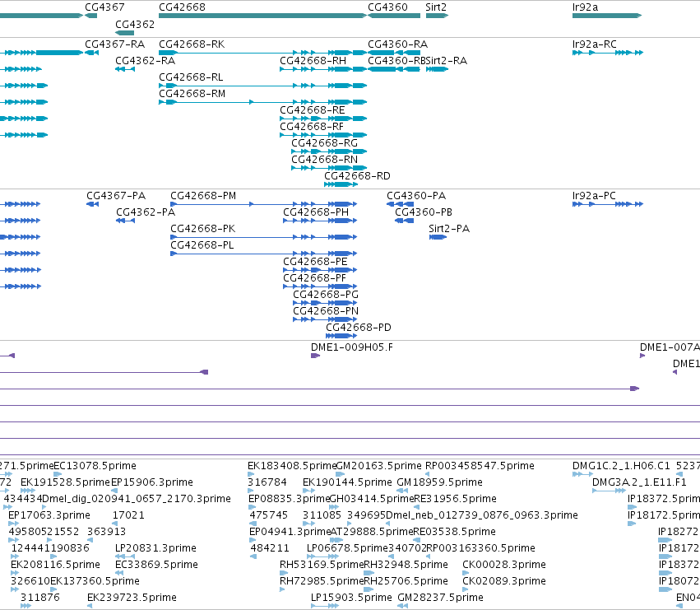Click the CG42668-PL CDS label
Viewport: 700px width, 610px height.
(202, 245)
